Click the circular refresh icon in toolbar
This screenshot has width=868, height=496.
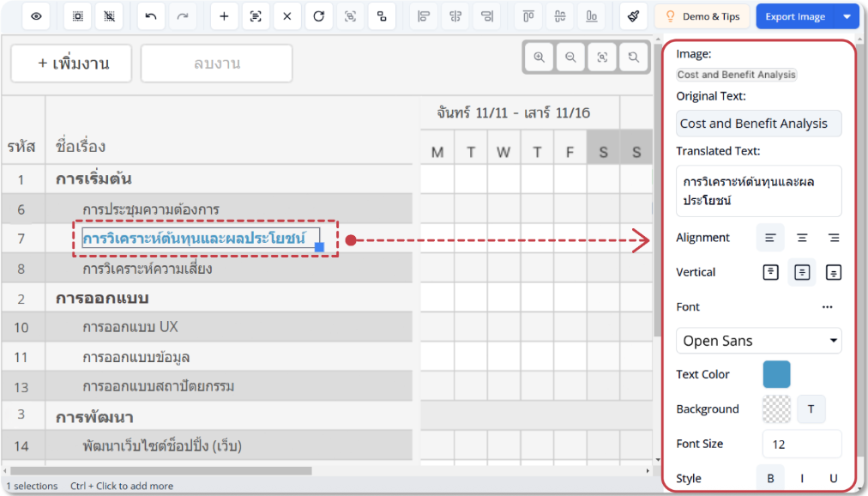click(x=318, y=16)
